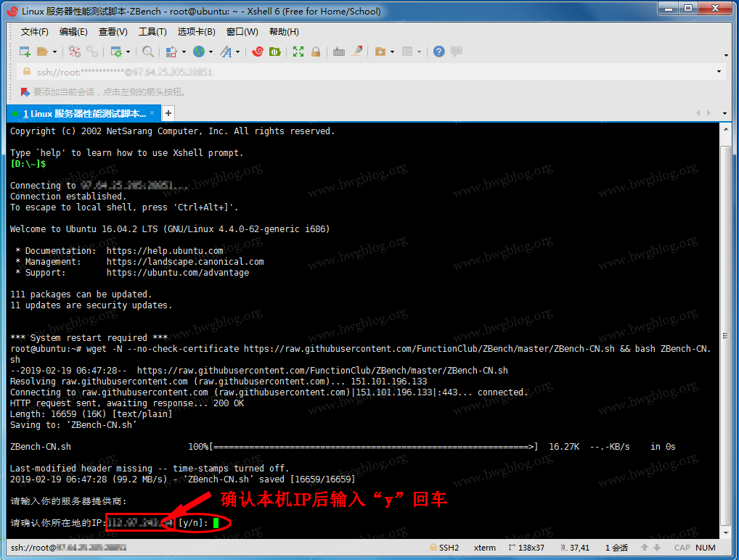Click tab scroll right arrow
739x560 pixels.
709,113
